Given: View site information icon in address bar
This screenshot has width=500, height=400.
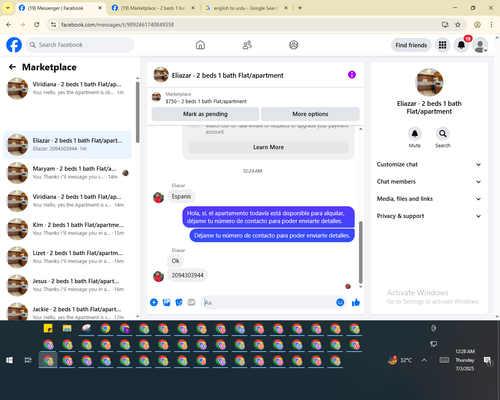Looking at the screenshot, I should (53, 24).
